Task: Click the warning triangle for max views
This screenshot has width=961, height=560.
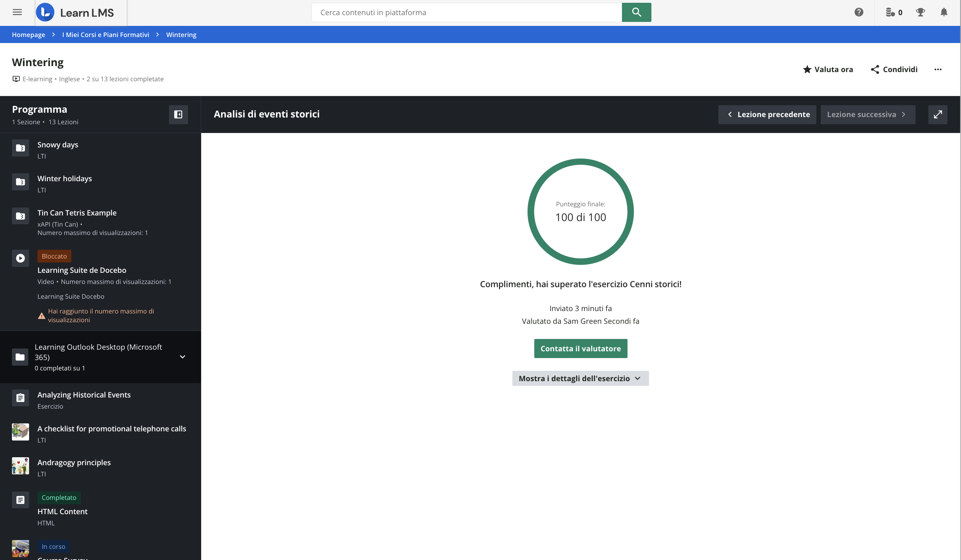Action: click(41, 316)
